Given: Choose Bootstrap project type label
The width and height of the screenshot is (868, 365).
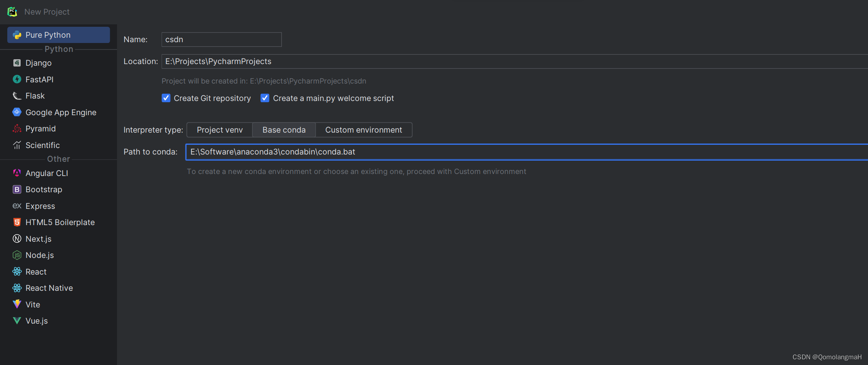Looking at the screenshot, I should tap(44, 189).
